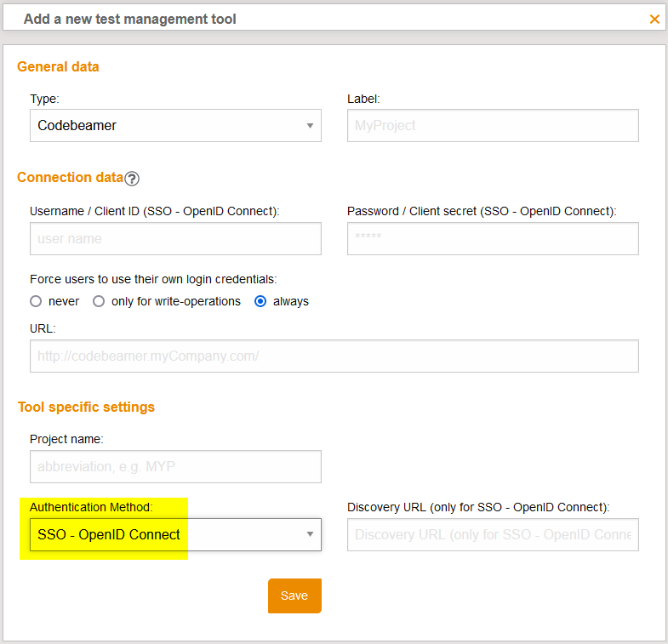Select the 'always' radio option
Viewport: 668px width, 644px height.
click(260, 301)
